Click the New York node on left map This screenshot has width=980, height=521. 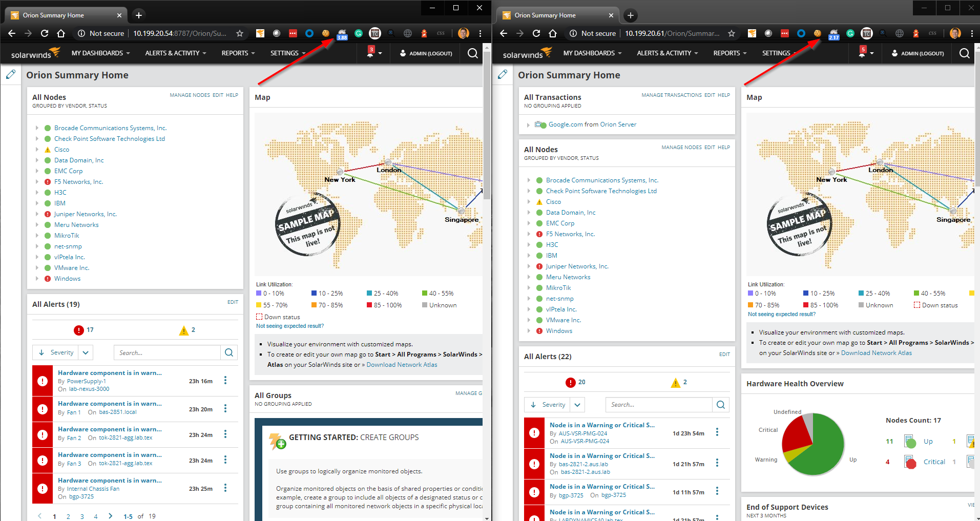(340, 172)
